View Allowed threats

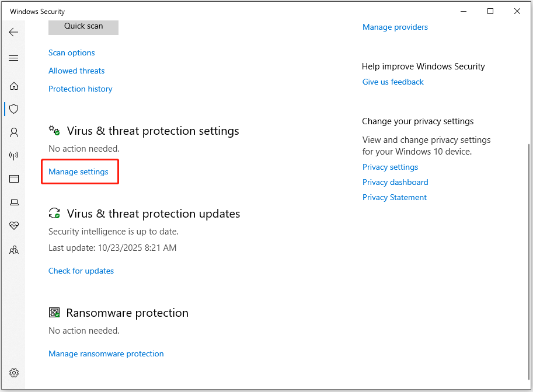pos(76,71)
